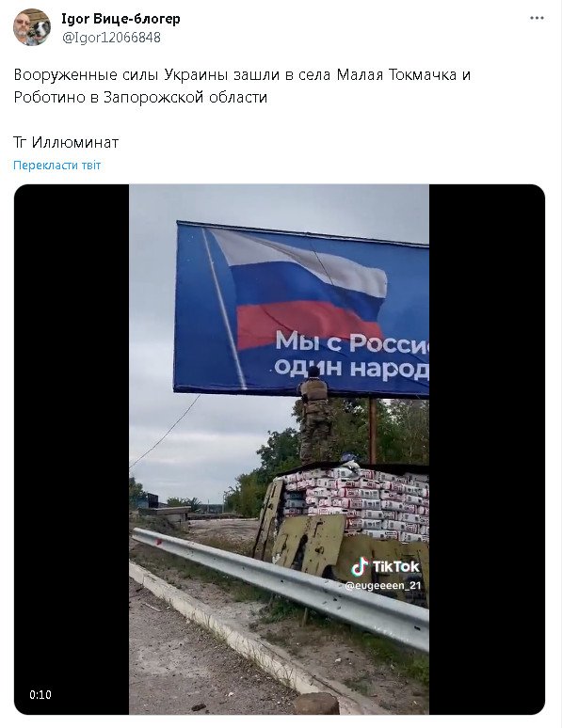Click the display name Igor Вице-блогер
562x728 pixels.
coord(120,19)
